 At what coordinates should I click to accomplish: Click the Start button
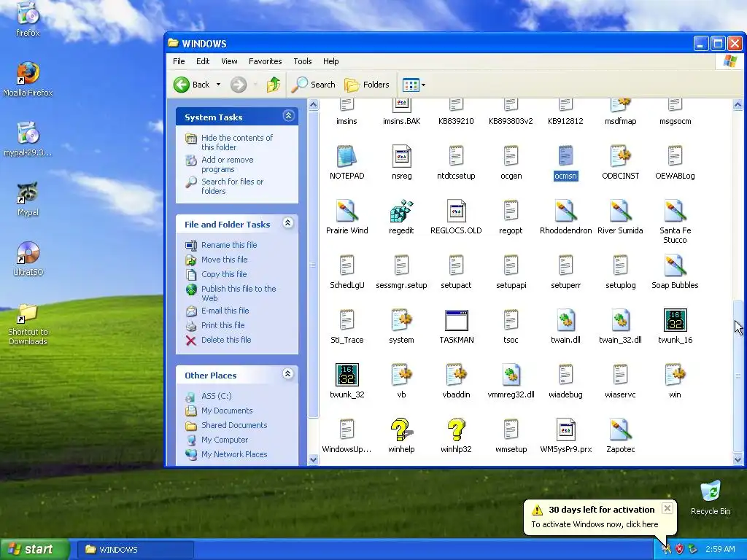pyautogui.click(x=35, y=549)
